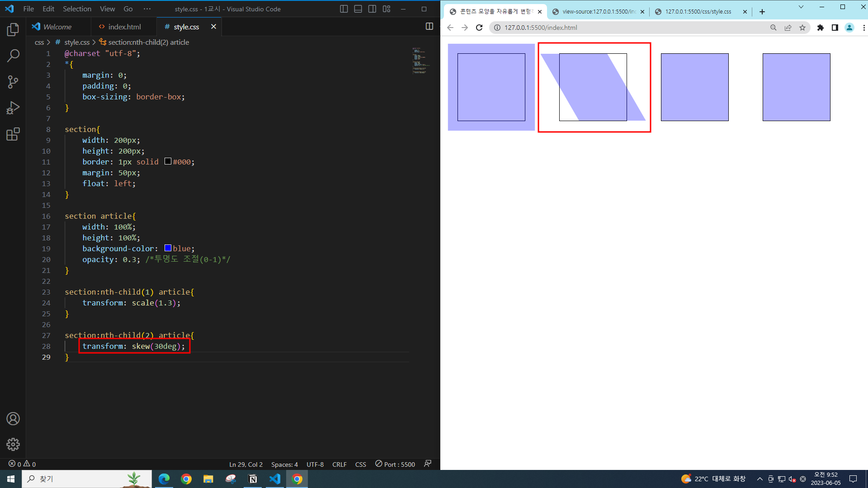Viewport: 868px width, 488px height.
Task: Open the Explorer view in activity bar
Action: [x=13, y=30]
